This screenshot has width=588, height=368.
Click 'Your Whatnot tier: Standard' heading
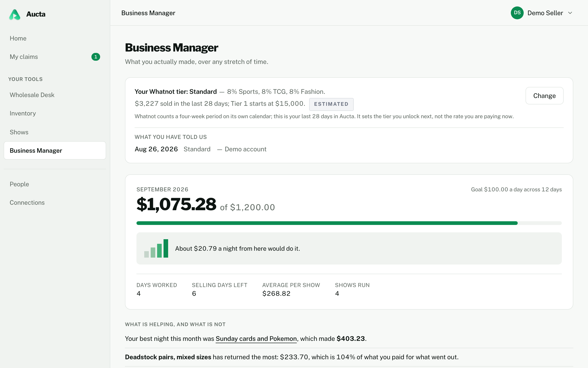[175, 92]
